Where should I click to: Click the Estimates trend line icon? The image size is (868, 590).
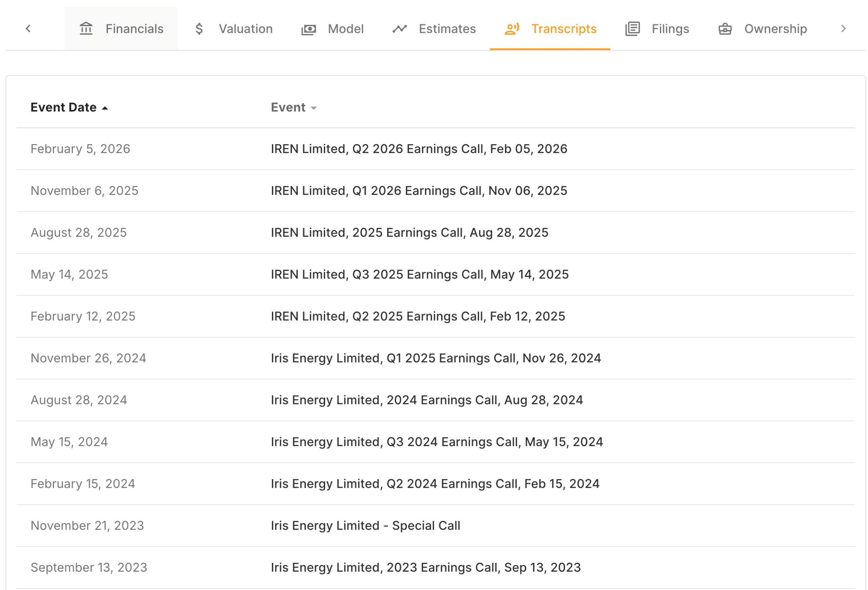pos(400,29)
